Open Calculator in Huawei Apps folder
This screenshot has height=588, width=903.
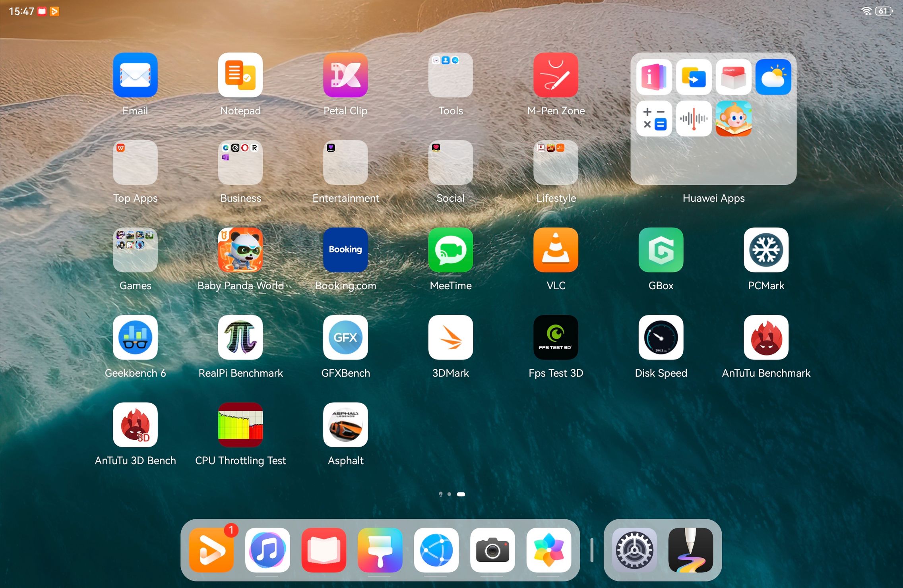[x=654, y=118]
